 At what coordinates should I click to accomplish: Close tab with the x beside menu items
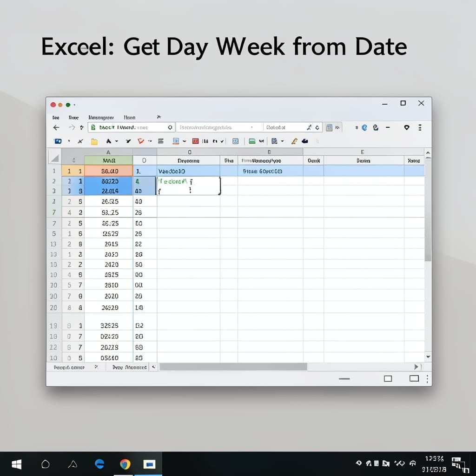coord(159,117)
